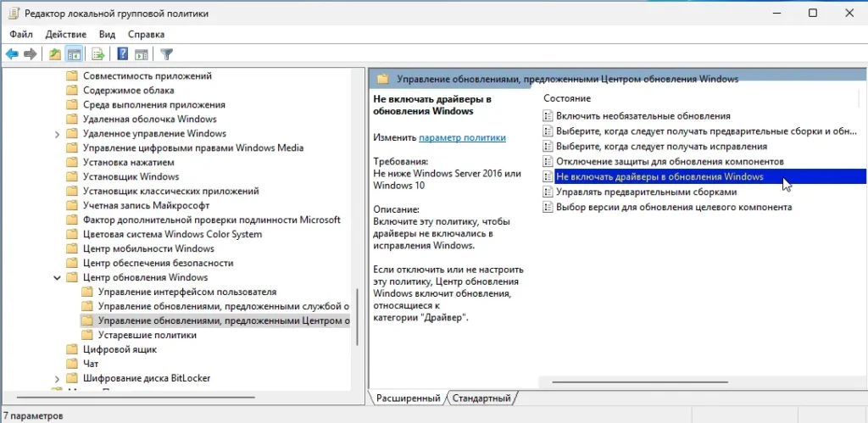Select Управлять предварительными сборками policy
The height and width of the screenshot is (423, 868).
coord(634,192)
